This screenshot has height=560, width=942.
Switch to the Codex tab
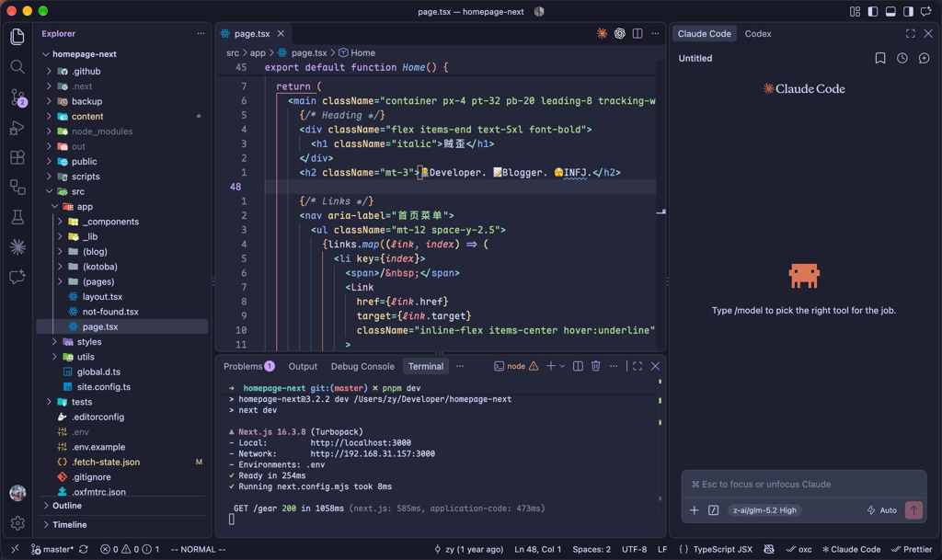click(758, 34)
